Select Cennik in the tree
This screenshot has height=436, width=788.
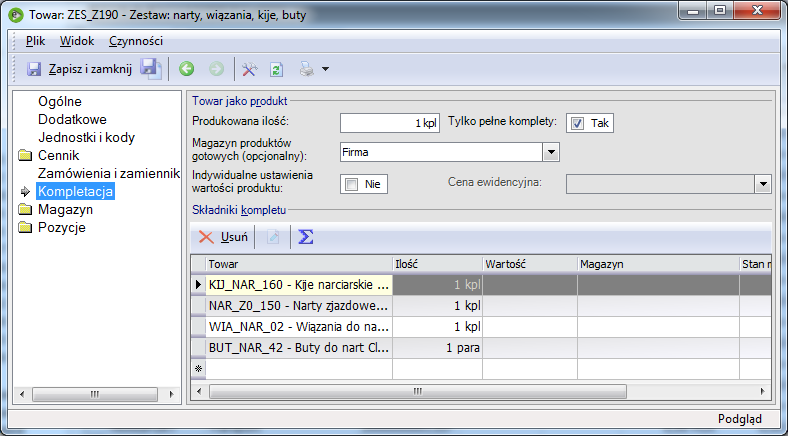coord(59,156)
